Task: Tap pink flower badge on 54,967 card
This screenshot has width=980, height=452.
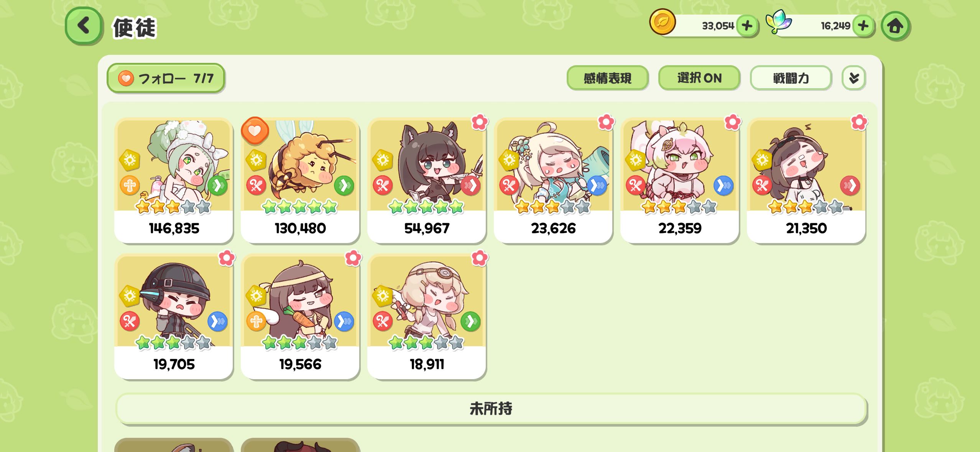Action: [x=479, y=122]
